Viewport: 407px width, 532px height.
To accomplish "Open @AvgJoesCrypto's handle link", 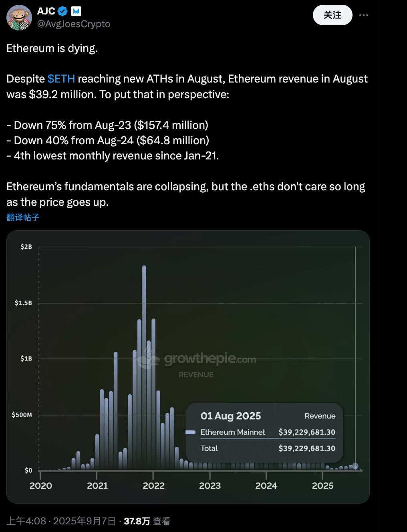I will click(73, 24).
